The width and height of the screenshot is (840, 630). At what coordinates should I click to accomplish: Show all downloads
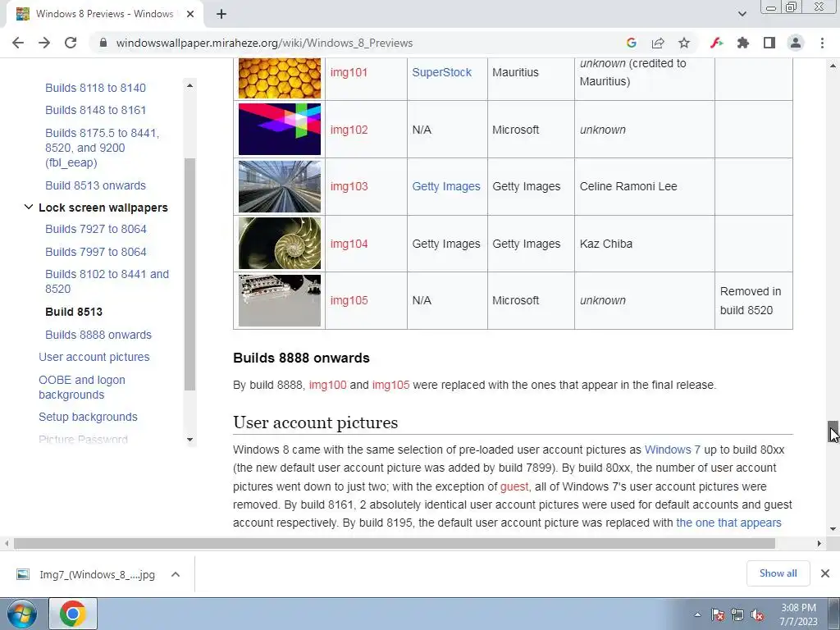pos(778,573)
